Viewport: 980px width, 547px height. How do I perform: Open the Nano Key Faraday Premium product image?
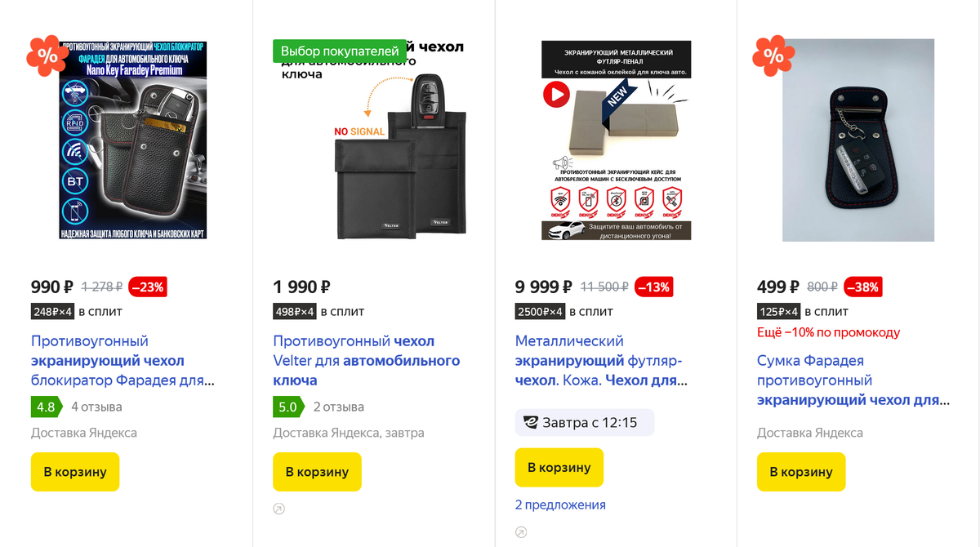(133, 139)
